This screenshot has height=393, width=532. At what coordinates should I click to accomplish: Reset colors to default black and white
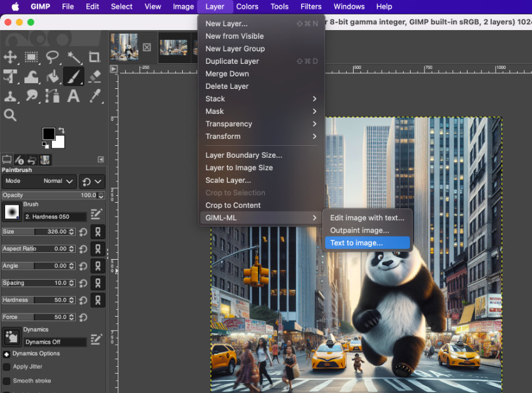46,145
